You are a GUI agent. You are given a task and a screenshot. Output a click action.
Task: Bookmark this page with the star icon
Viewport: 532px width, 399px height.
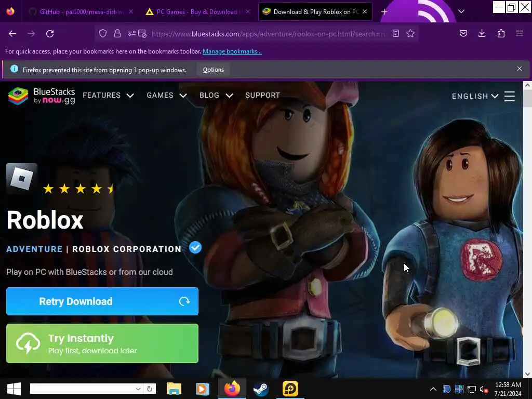click(x=410, y=33)
